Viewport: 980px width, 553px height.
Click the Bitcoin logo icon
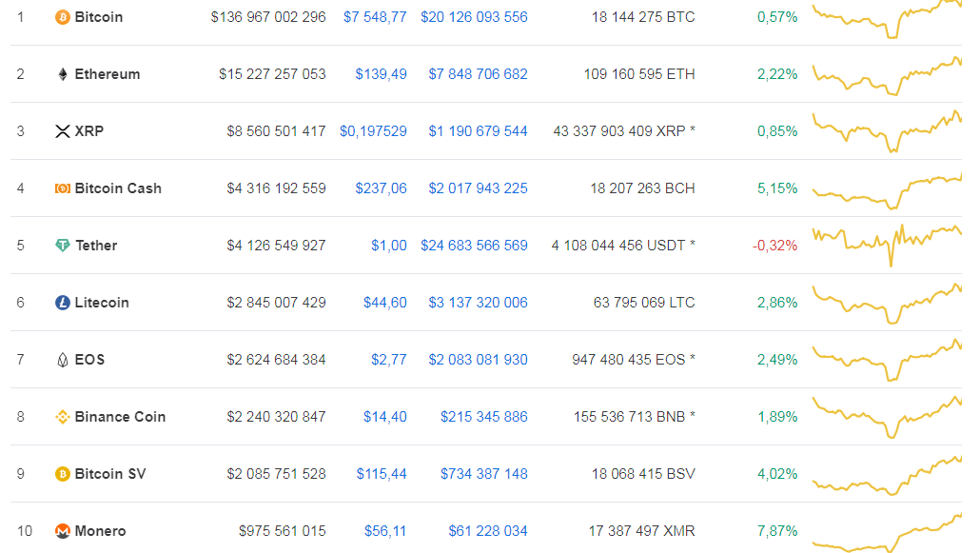[63, 17]
